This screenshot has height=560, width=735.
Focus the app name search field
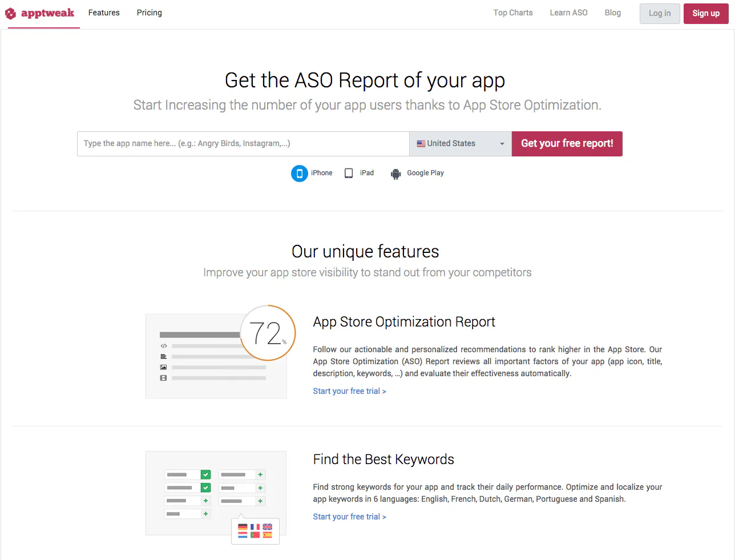[x=243, y=144]
